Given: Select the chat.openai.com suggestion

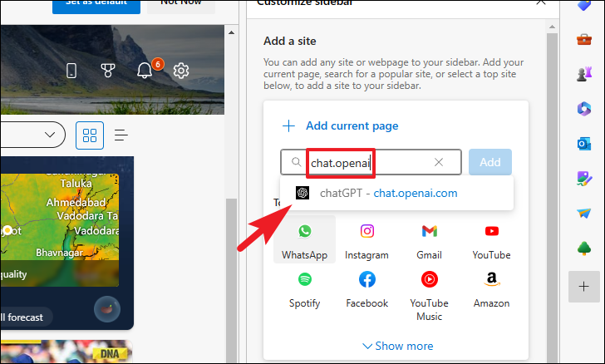Looking at the screenshot, I should (396, 193).
